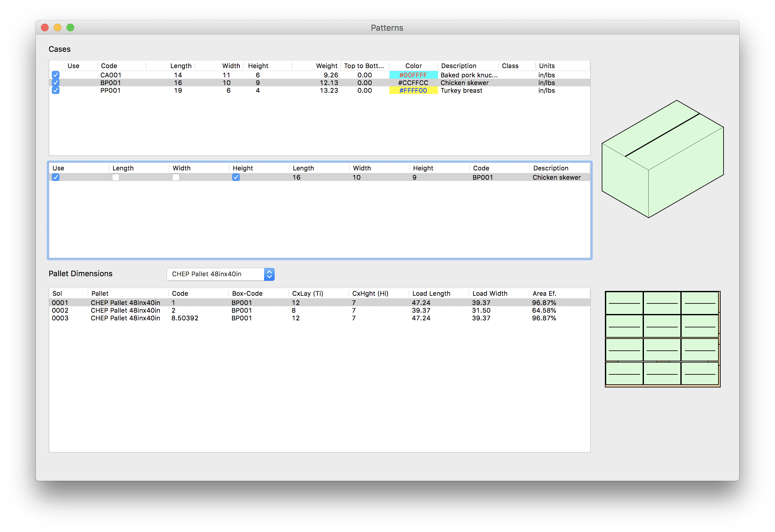Viewport: 775px width, 532px height.
Task: Uncheck Use in orientation row
Action: point(56,177)
